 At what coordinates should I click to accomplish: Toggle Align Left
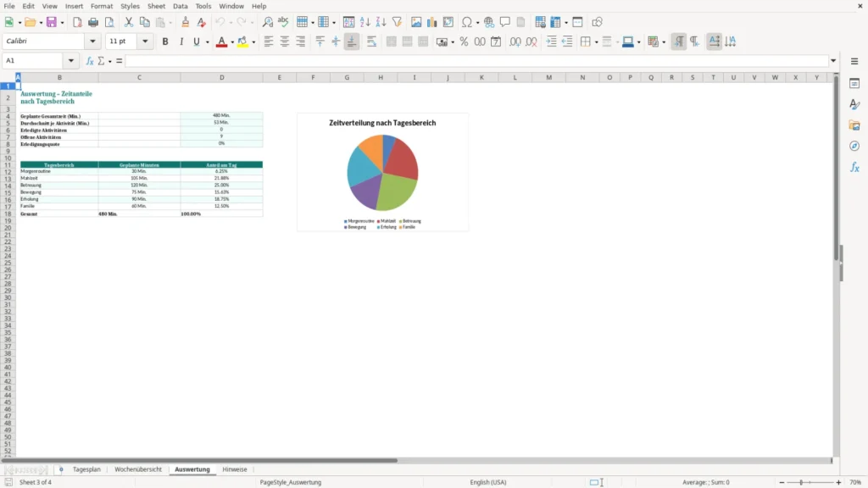click(269, 42)
